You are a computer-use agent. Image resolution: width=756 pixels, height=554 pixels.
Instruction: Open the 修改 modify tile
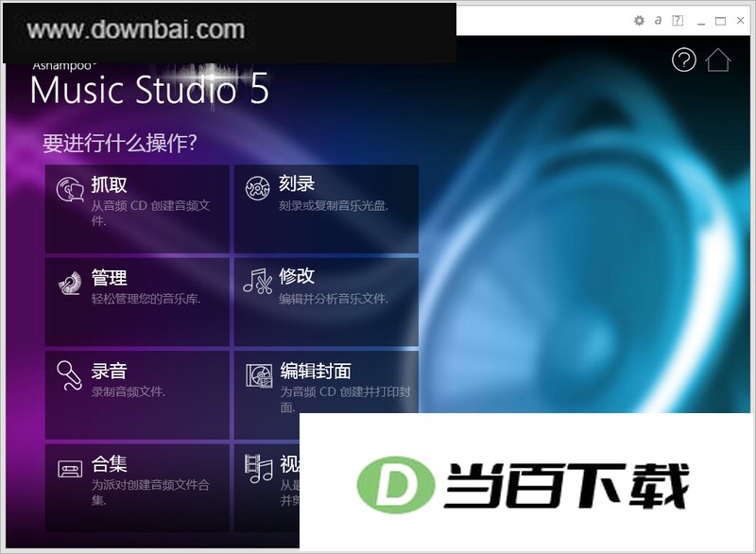(326, 302)
